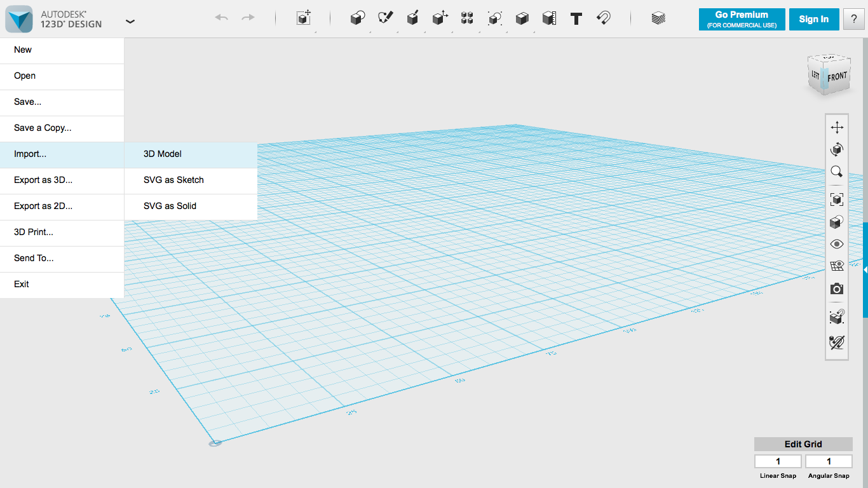Expand the right side panel arrow

[865, 270]
